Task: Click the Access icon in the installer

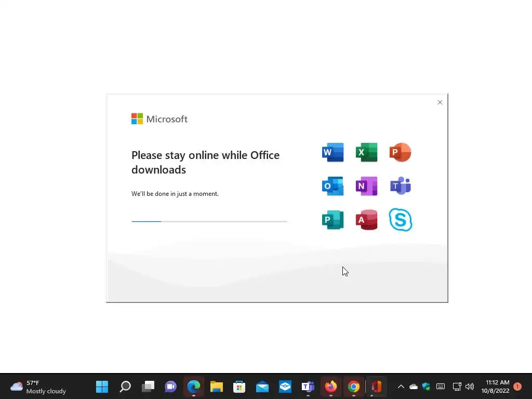Action: tap(366, 220)
